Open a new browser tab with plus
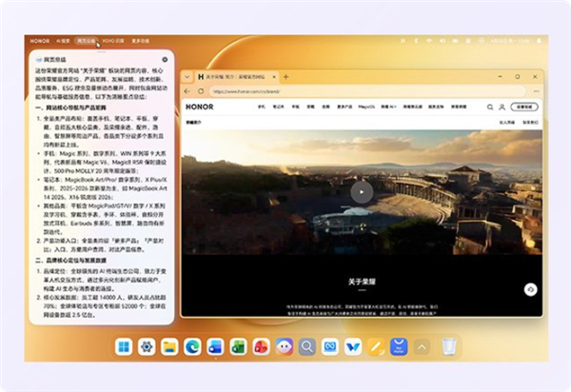 click(x=285, y=77)
